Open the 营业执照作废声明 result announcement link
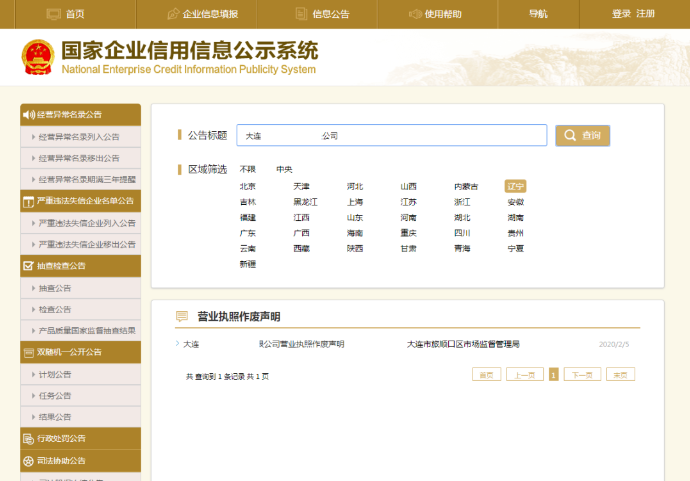The width and height of the screenshot is (690, 481). [264, 344]
